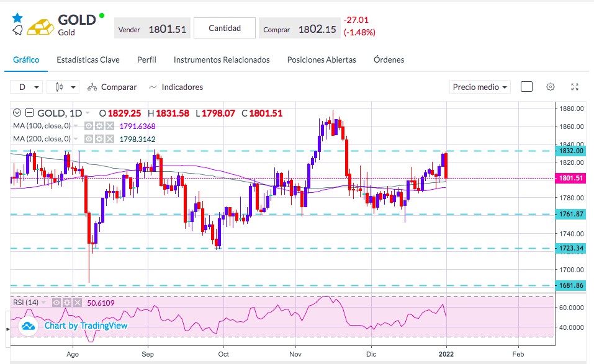Click the TradingView cloud logo
The height and width of the screenshot is (364, 594).
tap(28, 326)
